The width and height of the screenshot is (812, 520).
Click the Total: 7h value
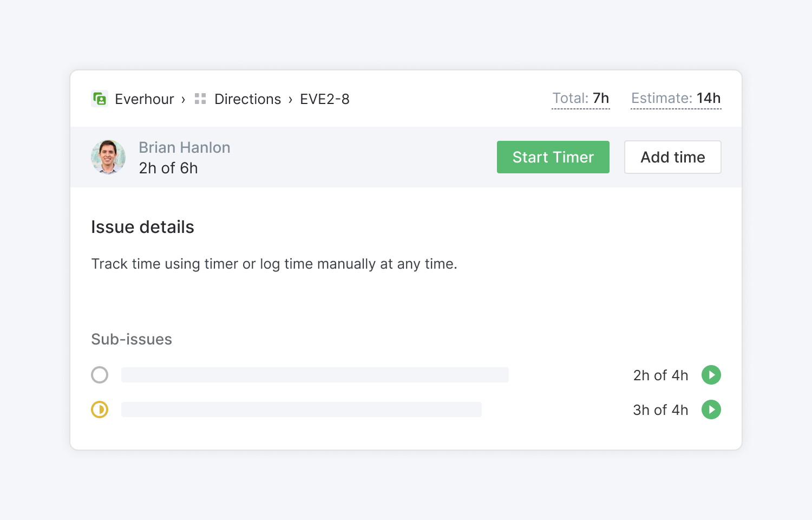(581, 99)
